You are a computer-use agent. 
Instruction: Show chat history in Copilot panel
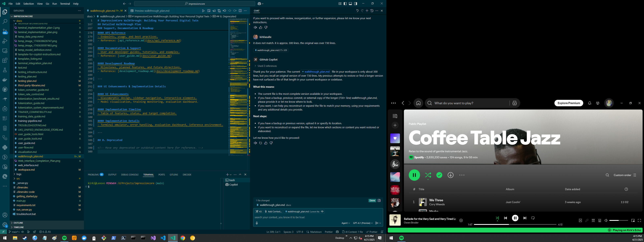[372, 11]
